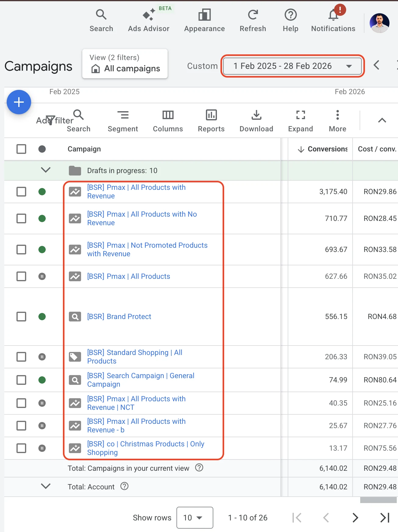
Task: Select Pmax All Products with Revenue NCT checkbox
Action: pos(21,403)
